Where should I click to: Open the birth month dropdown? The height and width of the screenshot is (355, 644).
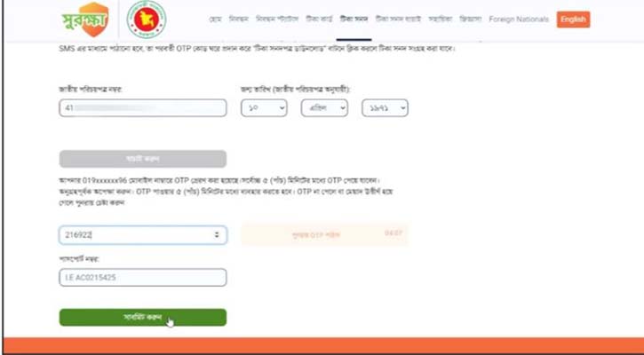(324, 108)
